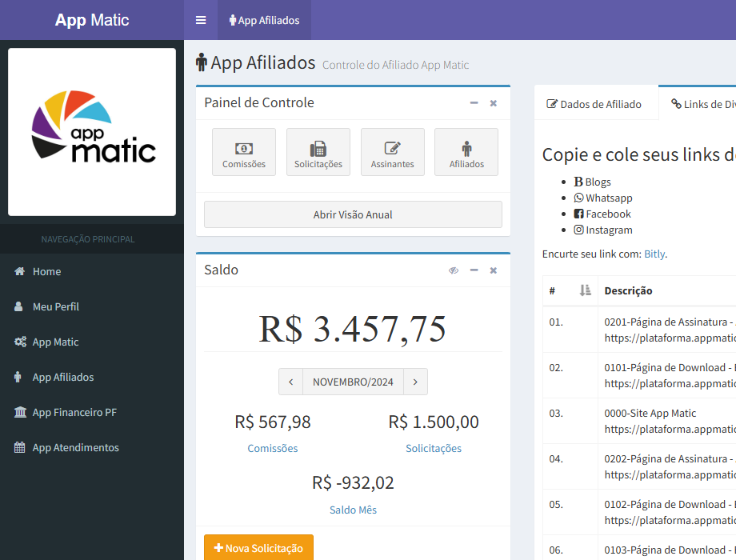Open App Financeiro PF in the sidebar

click(x=75, y=412)
